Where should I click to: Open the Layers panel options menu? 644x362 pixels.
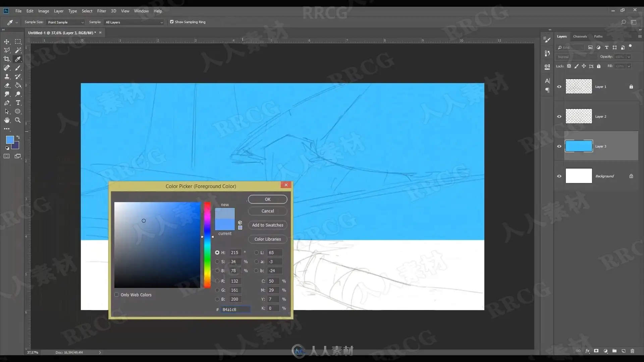coord(640,36)
